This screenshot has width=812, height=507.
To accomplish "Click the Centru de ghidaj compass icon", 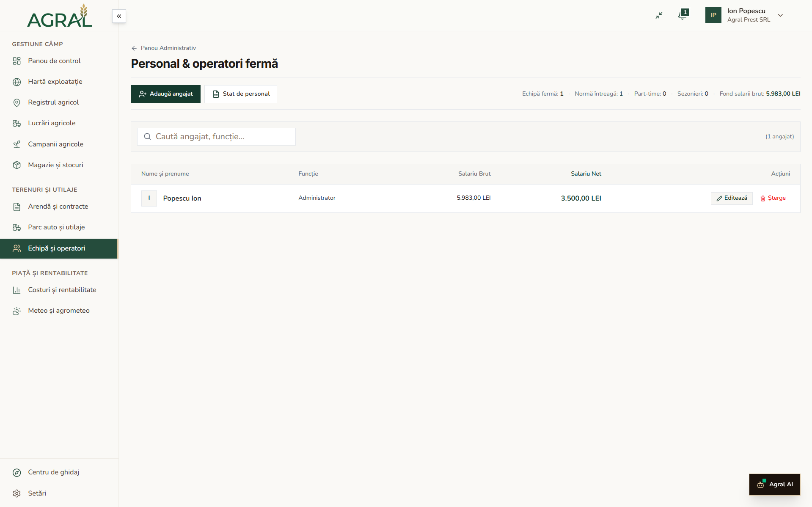I will click(x=17, y=472).
